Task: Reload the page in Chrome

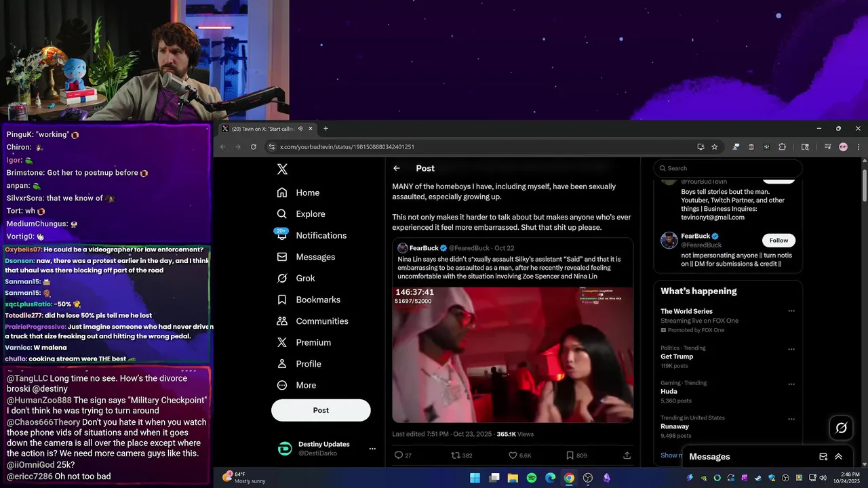Action: click(x=254, y=146)
